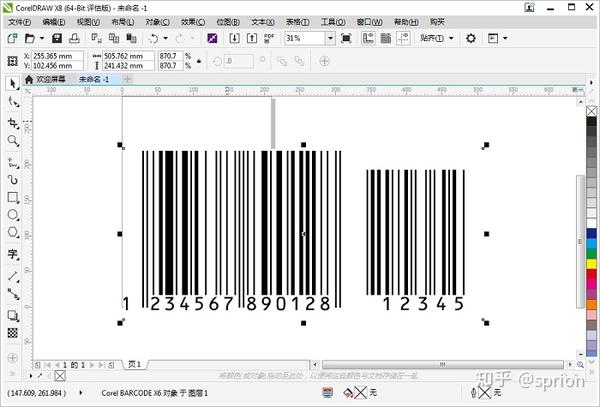Screen dimensions: 600x407
Task: Click the Print icon
Action: [x=74, y=38]
